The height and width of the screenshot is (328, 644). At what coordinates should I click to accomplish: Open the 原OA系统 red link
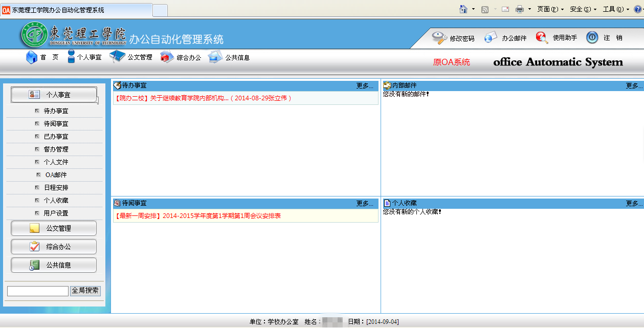pyautogui.click(x=451, y=62)
